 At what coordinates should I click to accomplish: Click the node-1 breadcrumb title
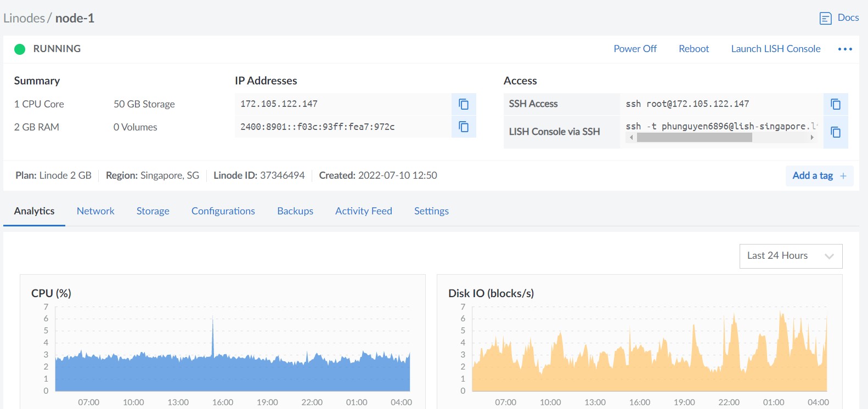coord(75,18)
